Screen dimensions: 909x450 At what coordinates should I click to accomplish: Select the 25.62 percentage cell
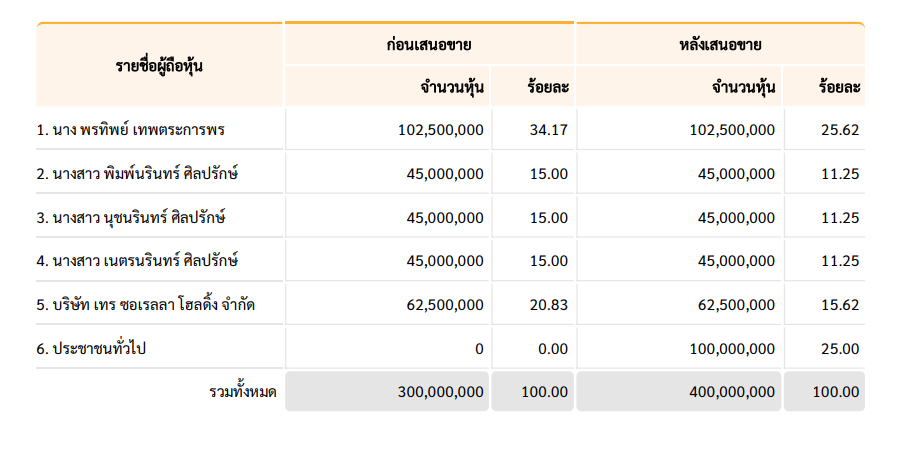(x=824, y=130)
